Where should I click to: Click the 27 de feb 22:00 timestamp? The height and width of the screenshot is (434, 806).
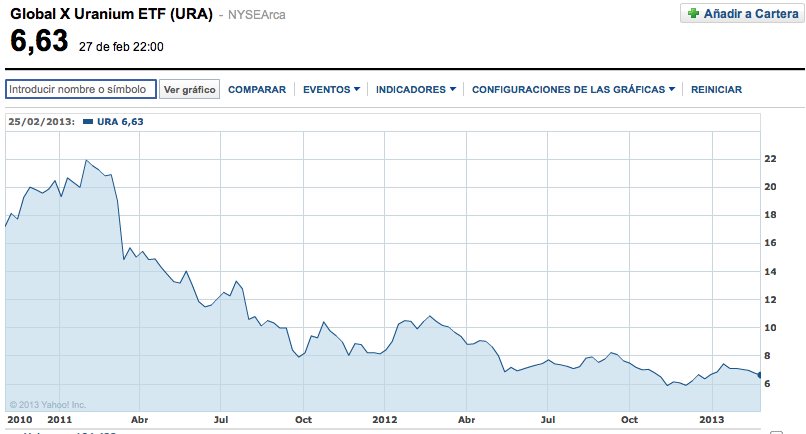pyautogui.click(x=121, y=47)
